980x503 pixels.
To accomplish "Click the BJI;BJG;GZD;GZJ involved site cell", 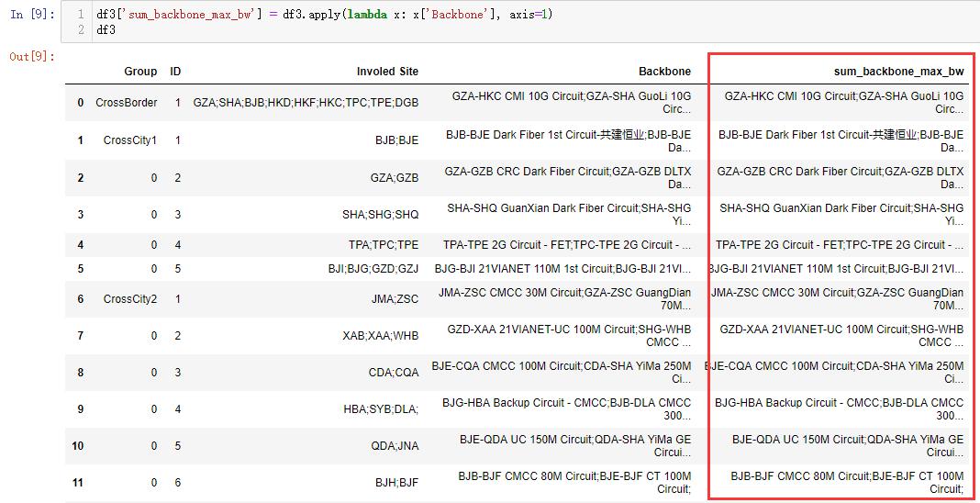I will click(373, 269).
